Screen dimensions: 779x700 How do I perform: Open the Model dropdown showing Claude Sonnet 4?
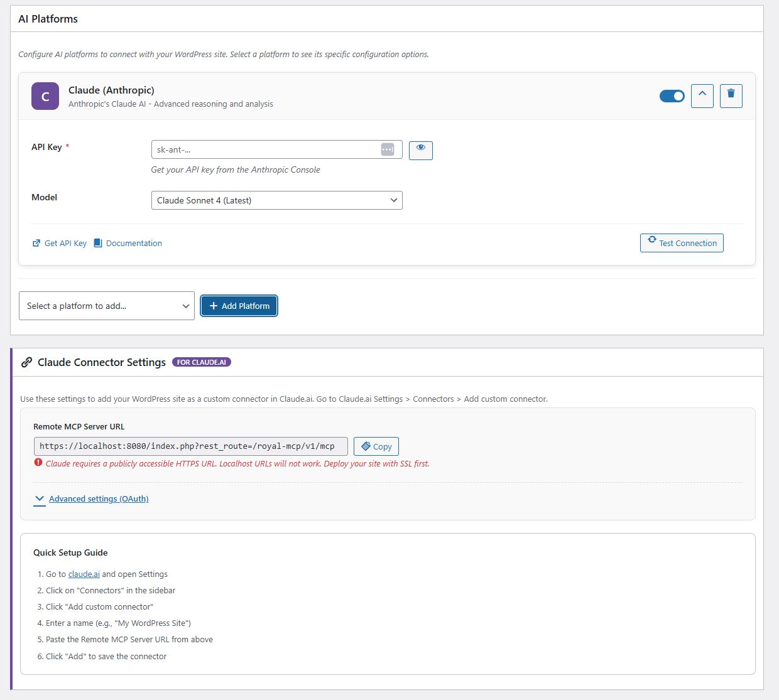pos(276,200)
